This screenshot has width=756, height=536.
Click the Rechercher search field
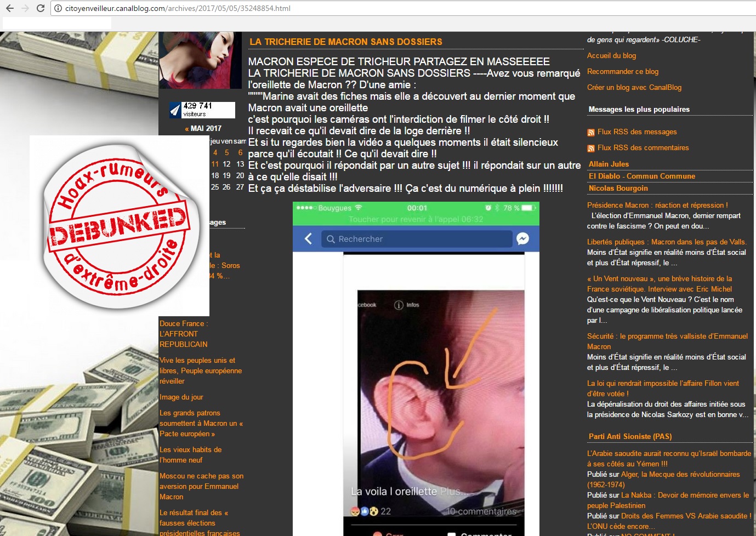417,239
